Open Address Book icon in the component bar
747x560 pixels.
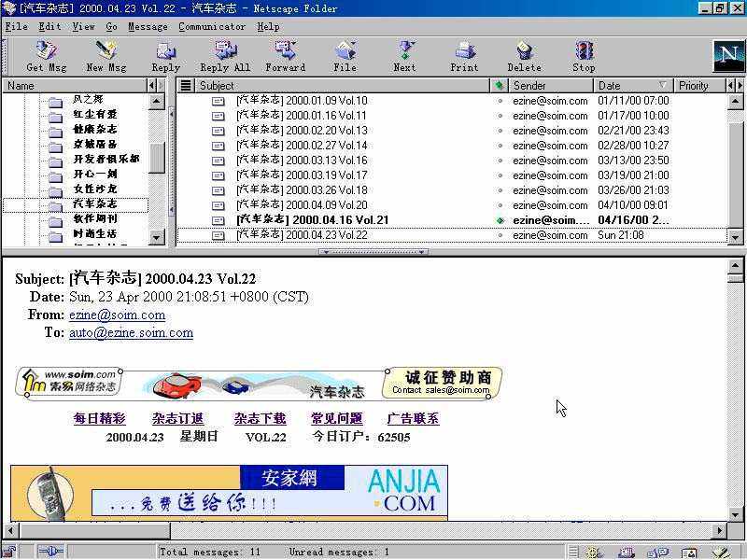[688, 553]
